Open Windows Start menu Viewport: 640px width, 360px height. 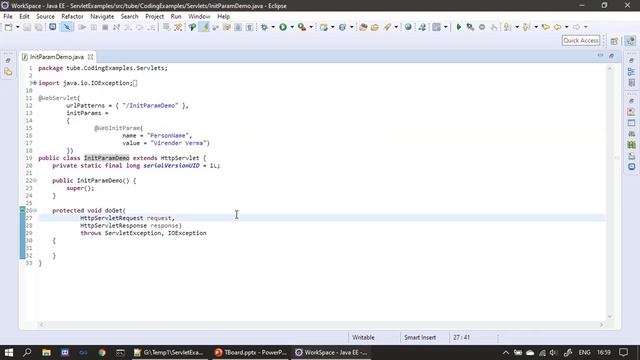[9, 352]
